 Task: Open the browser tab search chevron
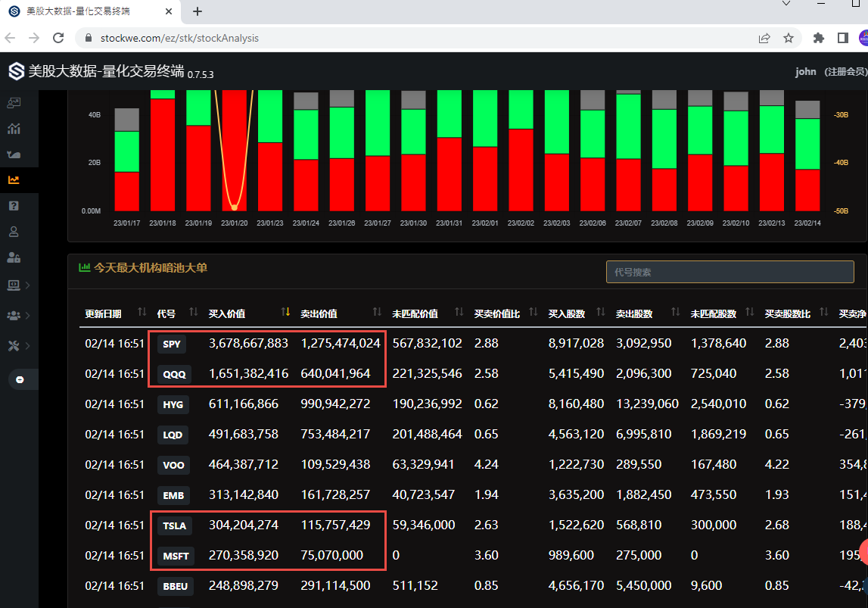coord(786,4)
